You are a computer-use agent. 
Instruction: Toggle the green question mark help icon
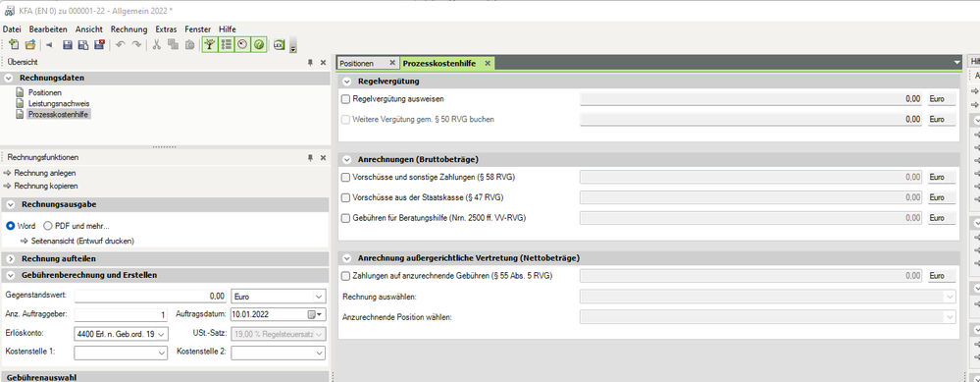coord(259,45)
